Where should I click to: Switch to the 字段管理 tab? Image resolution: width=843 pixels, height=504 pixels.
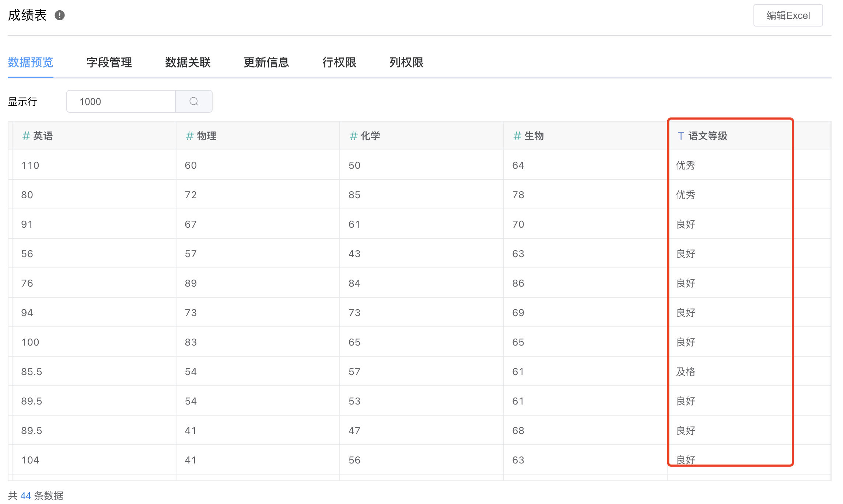109,62
